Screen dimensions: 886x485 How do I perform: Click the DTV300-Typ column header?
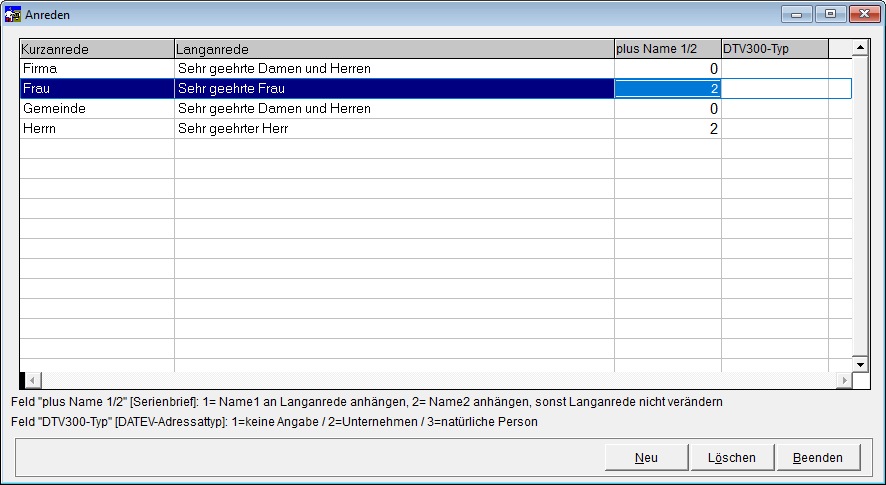pyautogui.click(x=775, y=49)
